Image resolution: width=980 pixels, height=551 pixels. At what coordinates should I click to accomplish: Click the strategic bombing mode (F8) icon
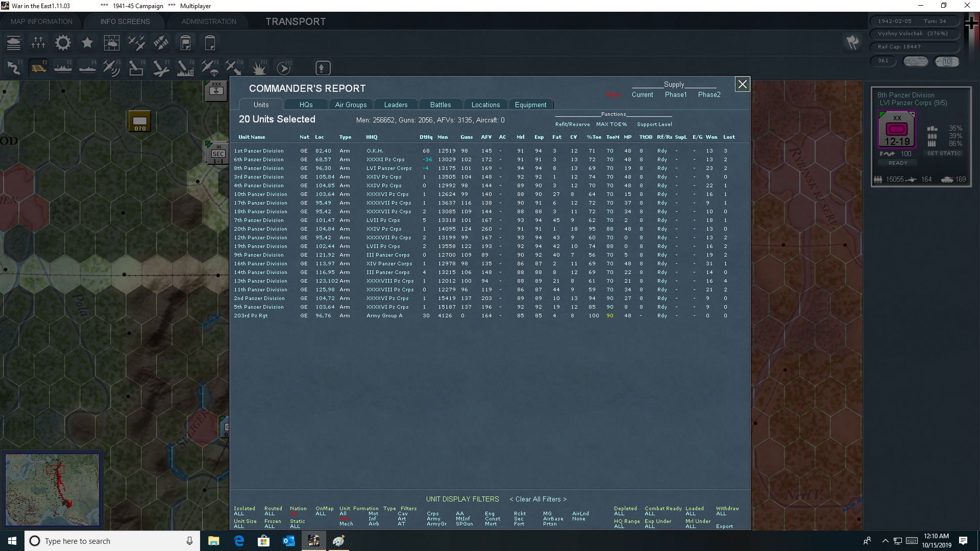tap(185, 67)
